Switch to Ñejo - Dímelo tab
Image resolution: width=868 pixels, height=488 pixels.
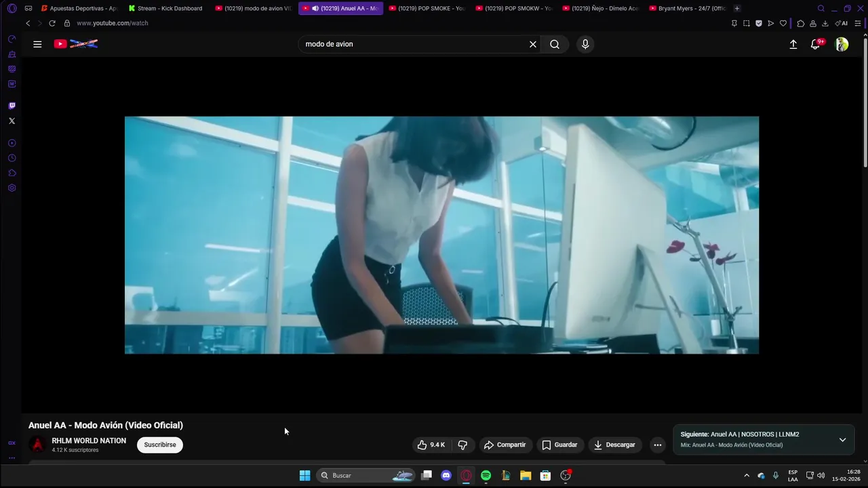[x=601, y=8]
